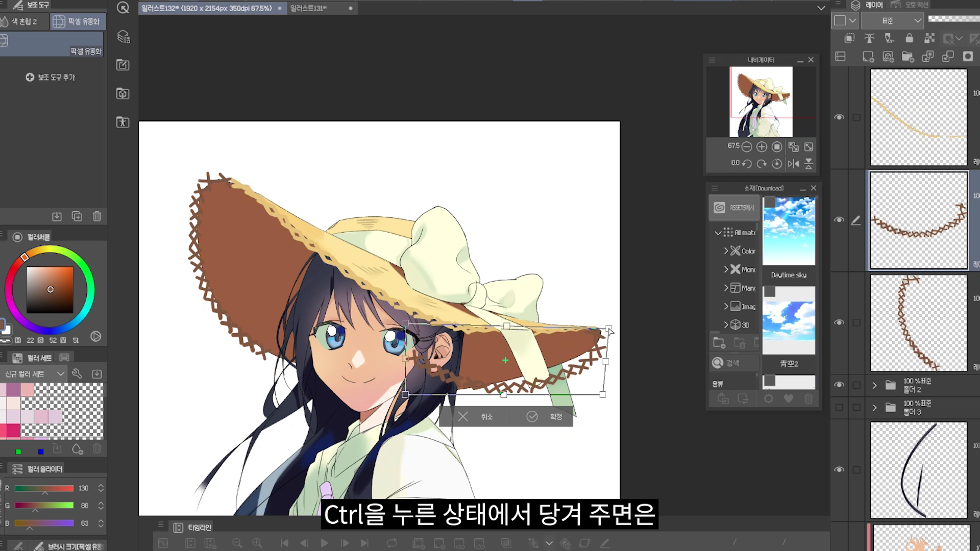Rotate the canvas left in the navigator
Screen dimensions: 980x551
coord(747,164)
